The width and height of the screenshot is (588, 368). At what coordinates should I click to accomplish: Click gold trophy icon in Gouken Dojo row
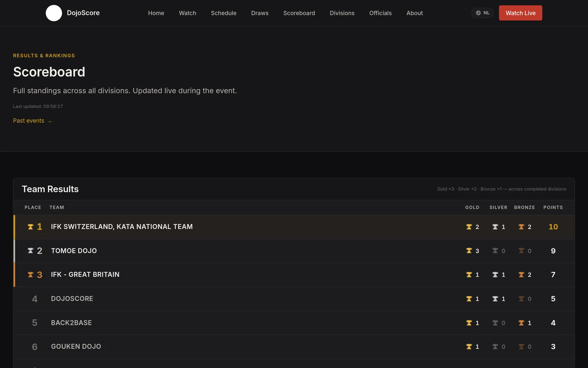pos(469,347)
